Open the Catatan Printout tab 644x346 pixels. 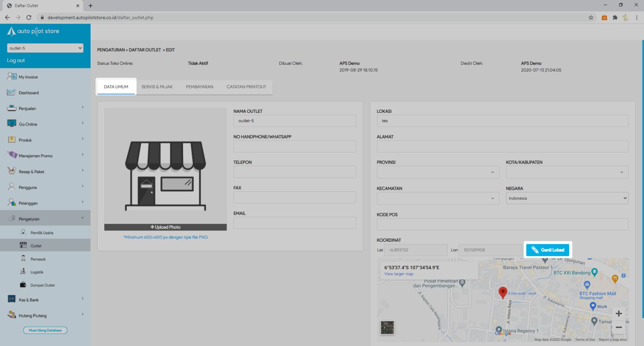[246, 87]
